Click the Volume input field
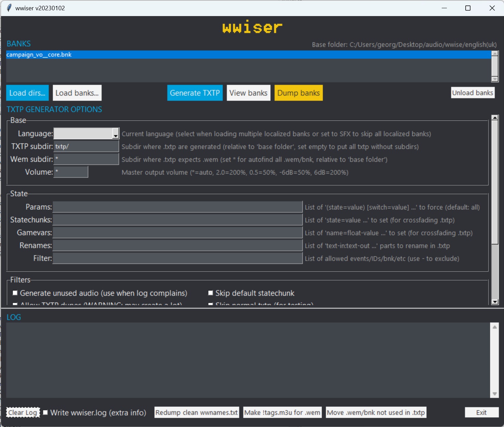This screenshot has width=504, height=427. point(71,172)
